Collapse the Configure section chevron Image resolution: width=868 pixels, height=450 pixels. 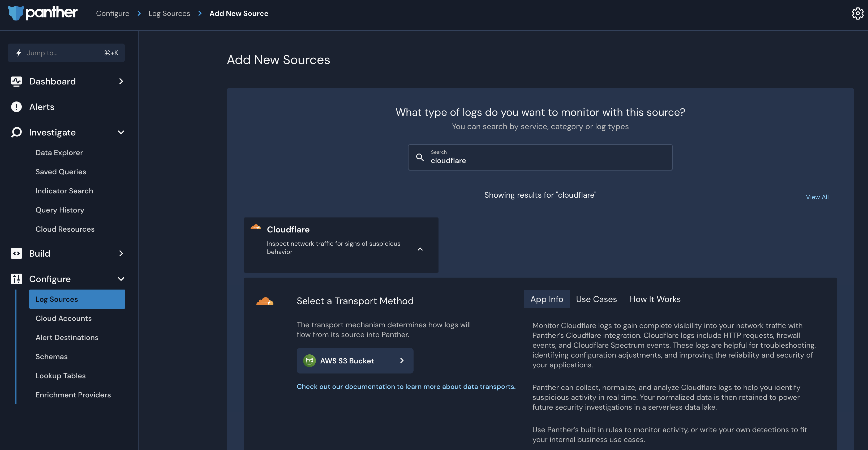[121, 279]
